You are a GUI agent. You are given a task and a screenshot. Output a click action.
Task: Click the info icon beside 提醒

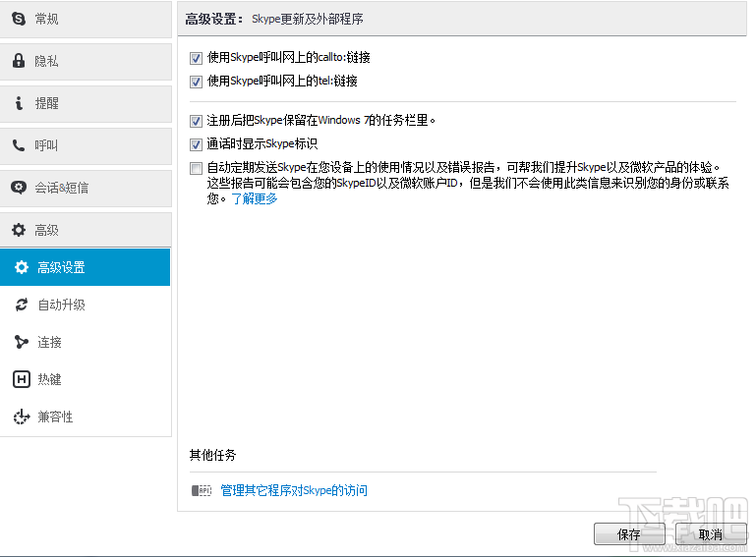pos(19,102)
